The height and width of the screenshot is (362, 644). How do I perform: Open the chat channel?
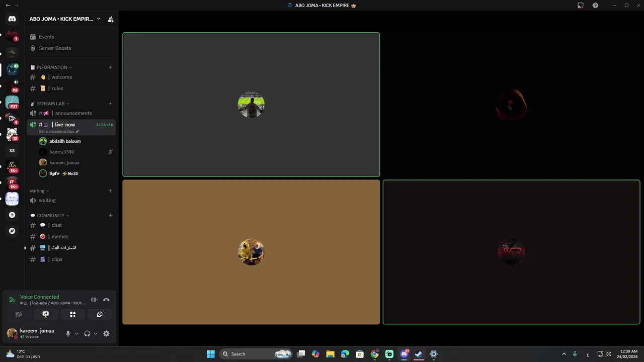[x=71, y=225]
